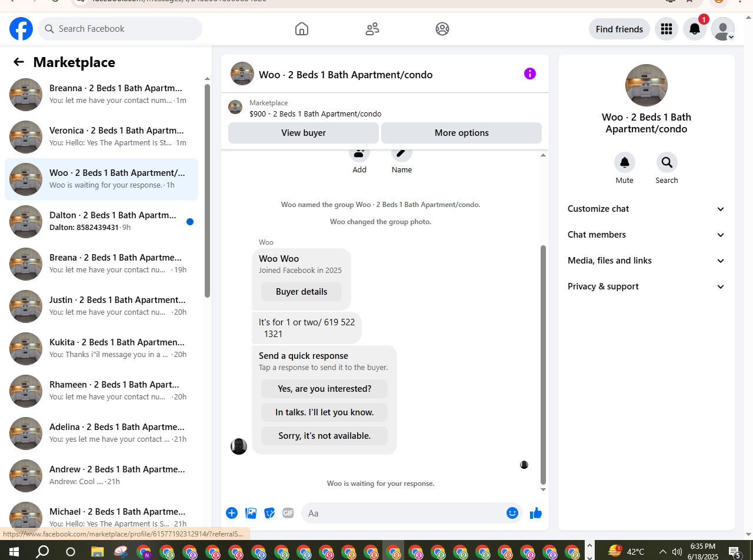753x560 pixels.
Task: Open Windows Start menu
Action: 14,552
